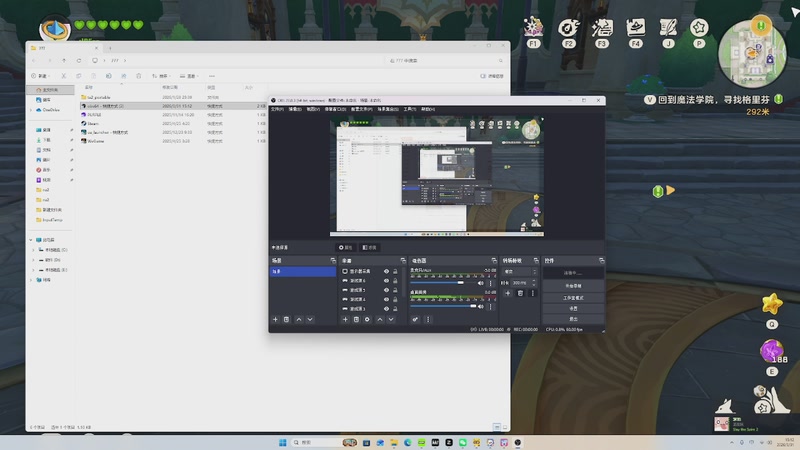Toggle lock on source numbered 6
Viewport: 800px width, 450px height.
(395, 281)
